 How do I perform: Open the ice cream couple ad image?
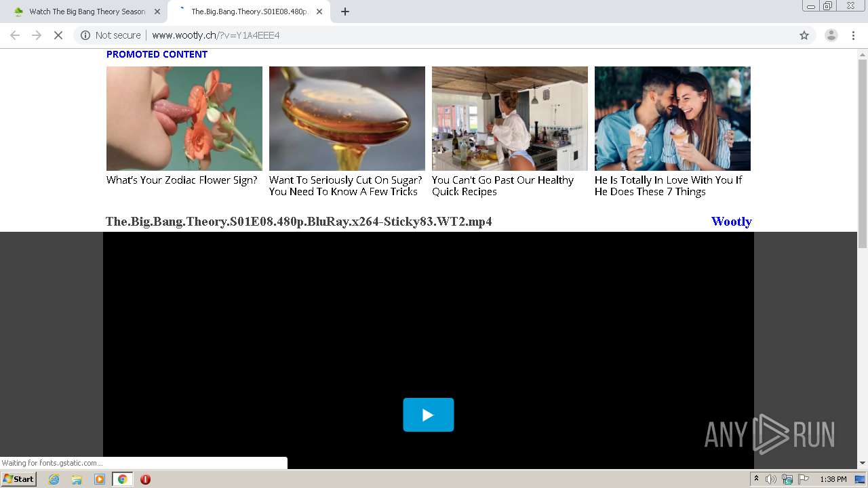point(673,119)
